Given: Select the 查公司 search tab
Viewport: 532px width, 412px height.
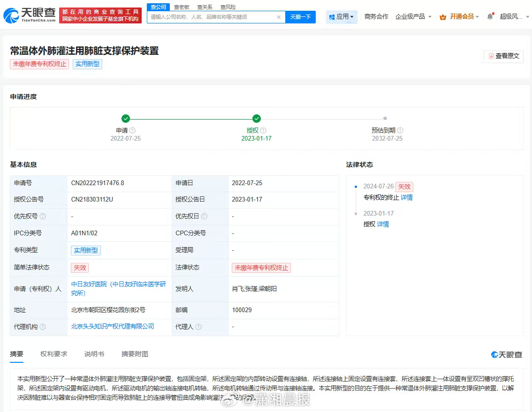Looking at the screenshot, I should [159, 7].
